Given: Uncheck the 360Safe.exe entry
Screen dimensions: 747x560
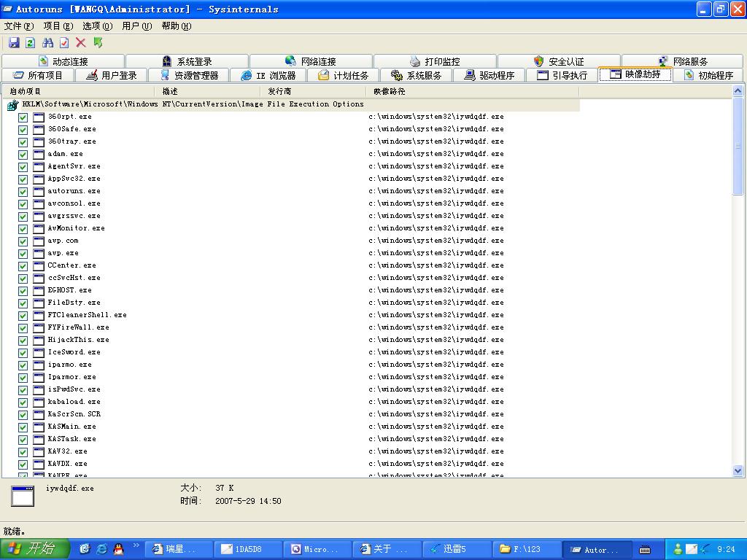Looking at the screenshot, I should point(23,130).
